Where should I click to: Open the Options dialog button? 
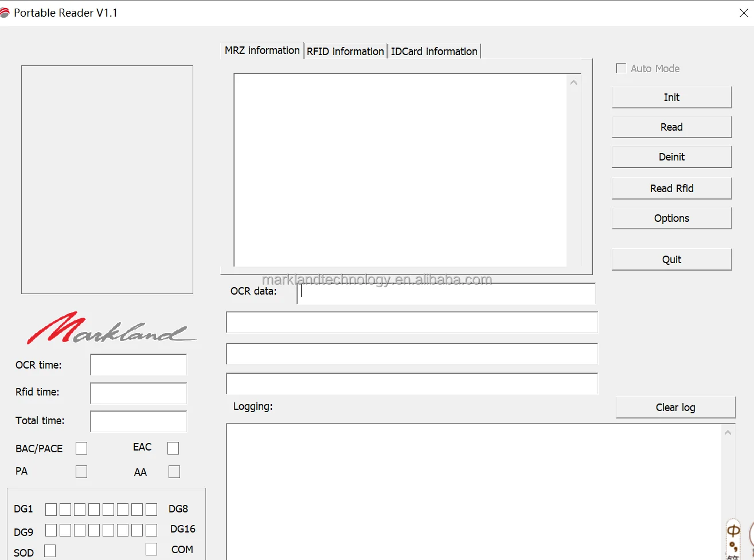pyautogui.click(x=671, y=218)
